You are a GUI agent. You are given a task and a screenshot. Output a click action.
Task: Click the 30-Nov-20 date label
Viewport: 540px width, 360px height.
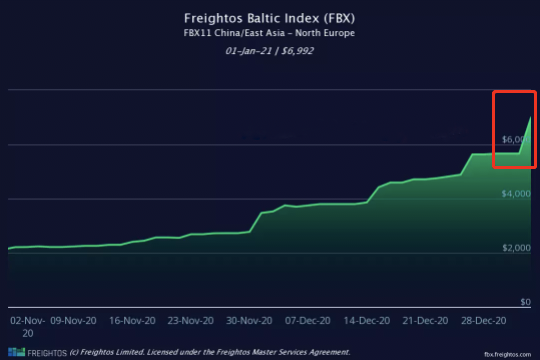pos(249,321)
